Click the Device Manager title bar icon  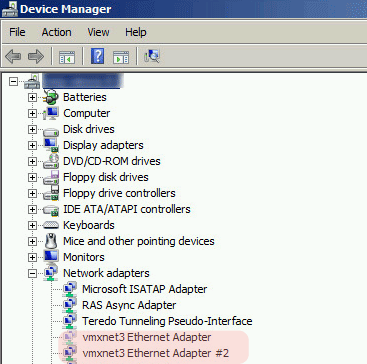9,9
